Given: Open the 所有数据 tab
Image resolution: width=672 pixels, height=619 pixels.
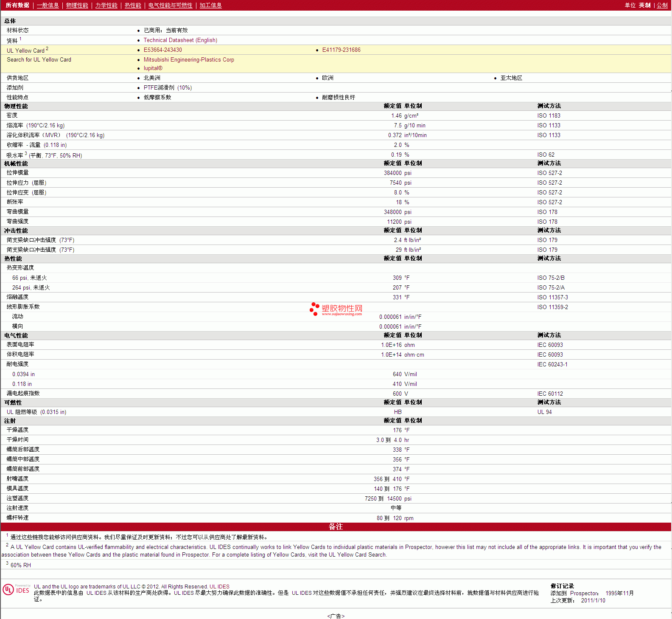Looking at the screenshot, I should coord(17,5).
